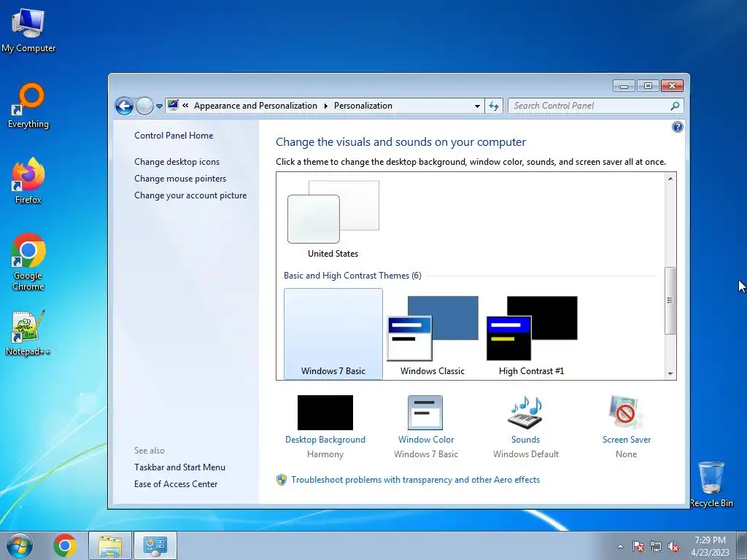
Task: Launch Chrome from the taskbar
Action: [65, 545]
